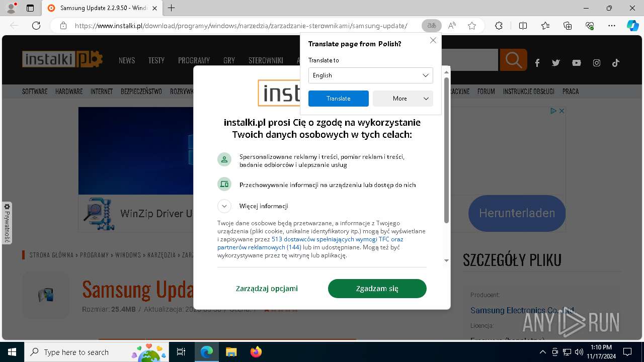Open the Copilot icon
Viewport: 644px width, 362px height.
pos(632,26)
